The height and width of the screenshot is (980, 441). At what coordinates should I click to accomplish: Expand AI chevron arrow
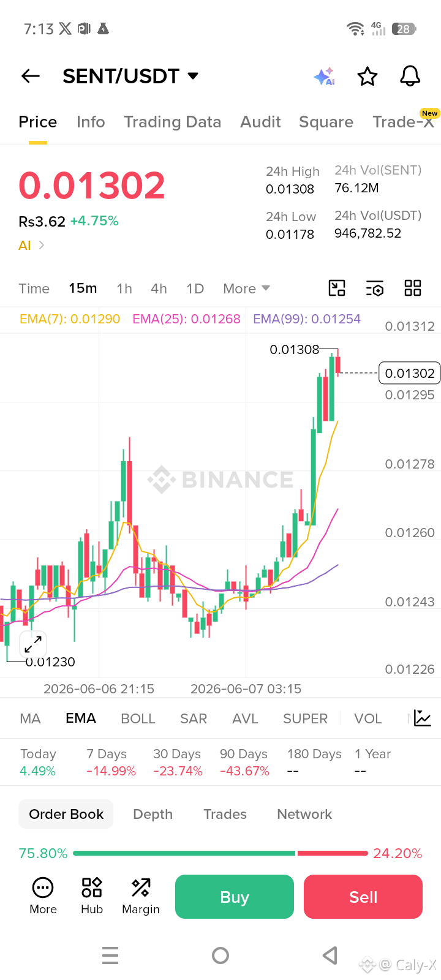click(42, 245)
